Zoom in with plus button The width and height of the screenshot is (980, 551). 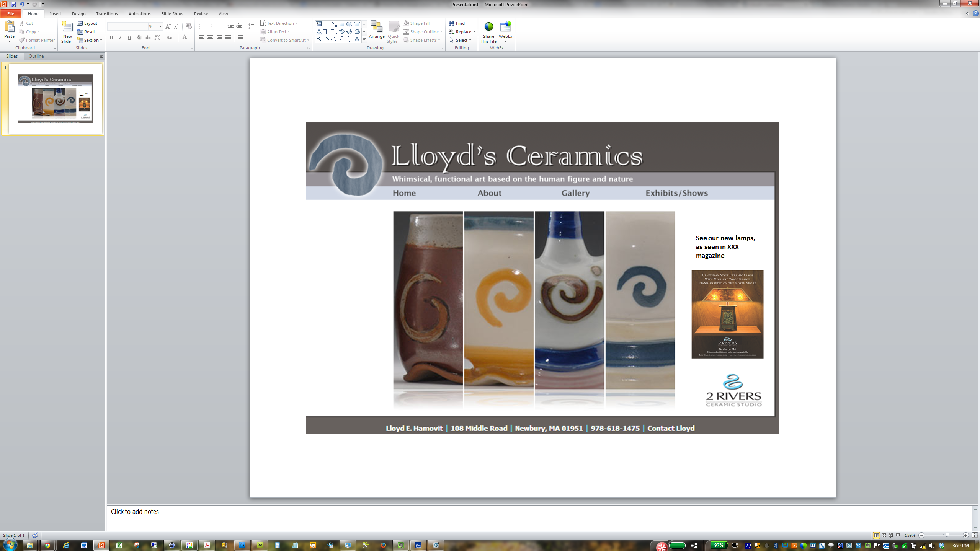point(966,535)
